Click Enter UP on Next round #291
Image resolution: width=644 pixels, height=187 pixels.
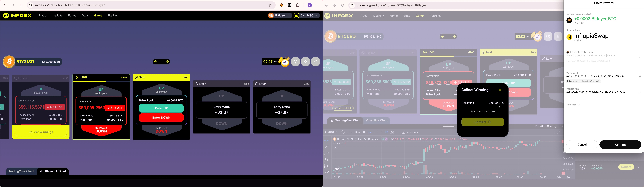(x=161, y=108)
